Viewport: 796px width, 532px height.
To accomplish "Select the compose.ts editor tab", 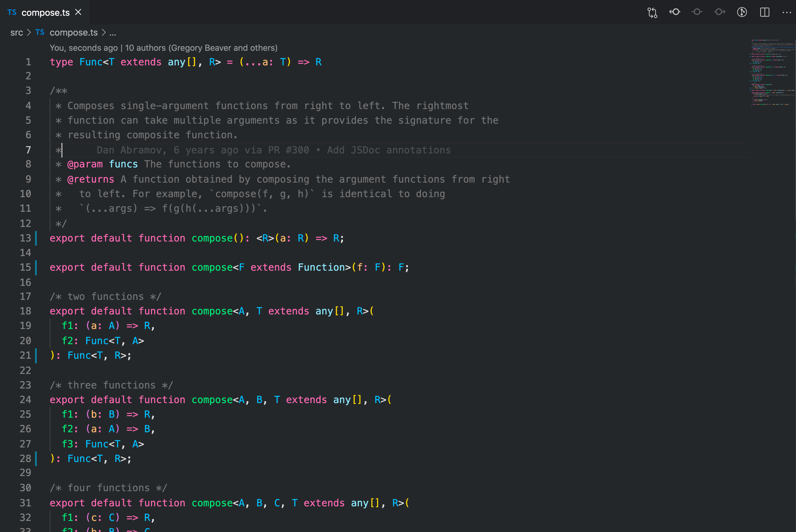I will tap(46, 13).
